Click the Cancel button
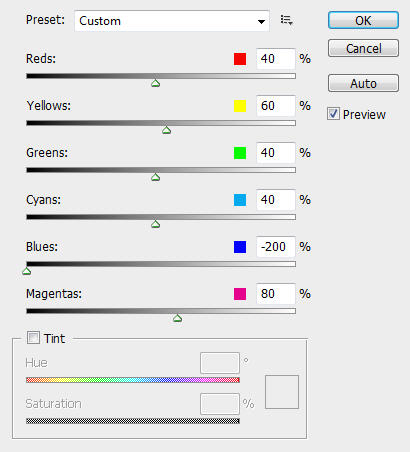 [363, 48]
